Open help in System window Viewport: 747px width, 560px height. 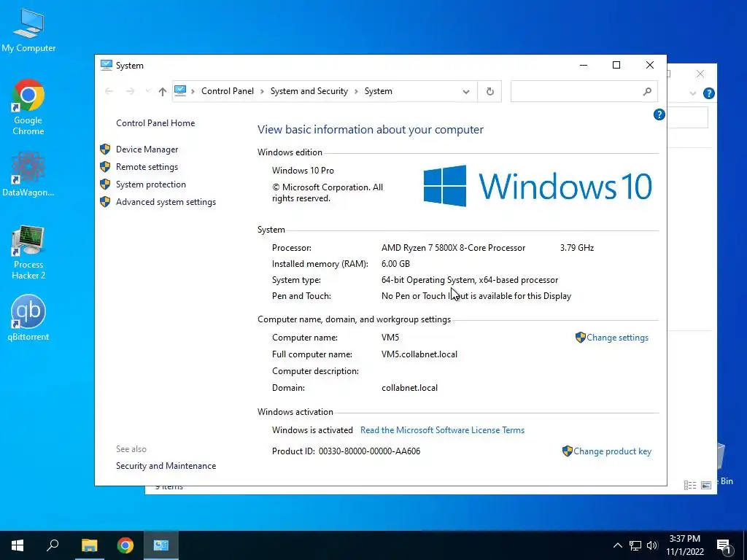tap(659, 114)
